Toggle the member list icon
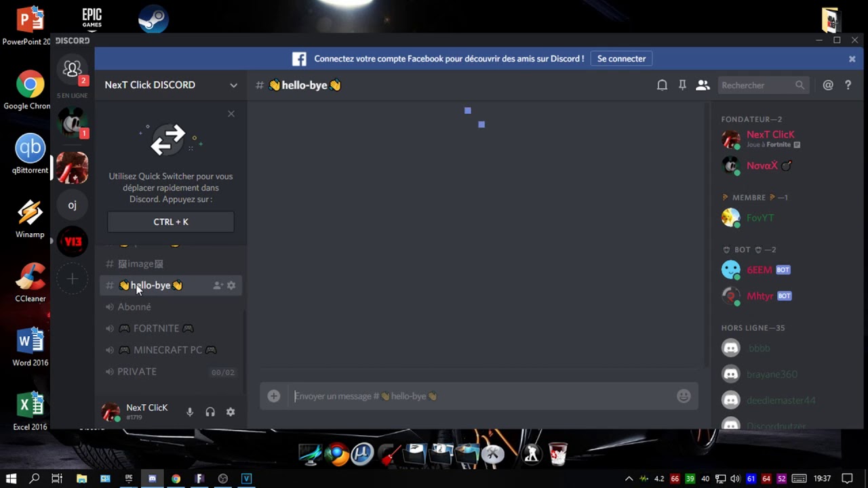The height and width of the screenshot is (488, 868). [x=703, y=85]
